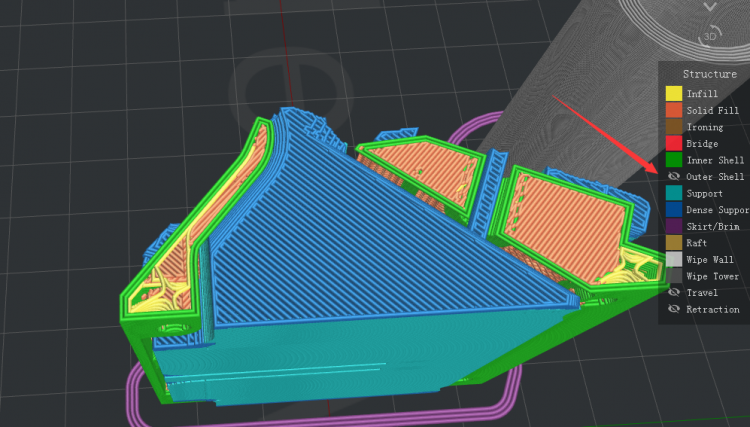
Task: Click the Dense Support label
Action: coord(718,210)
